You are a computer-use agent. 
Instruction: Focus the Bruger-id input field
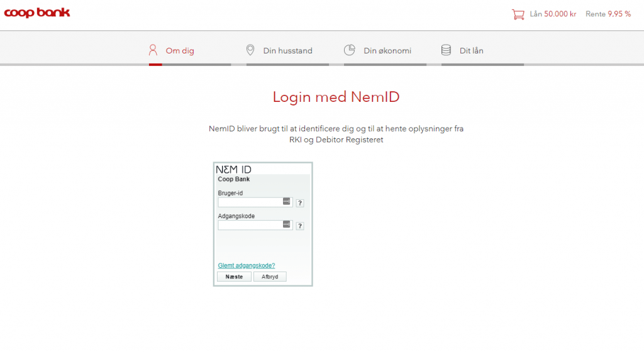pos(255,202)
